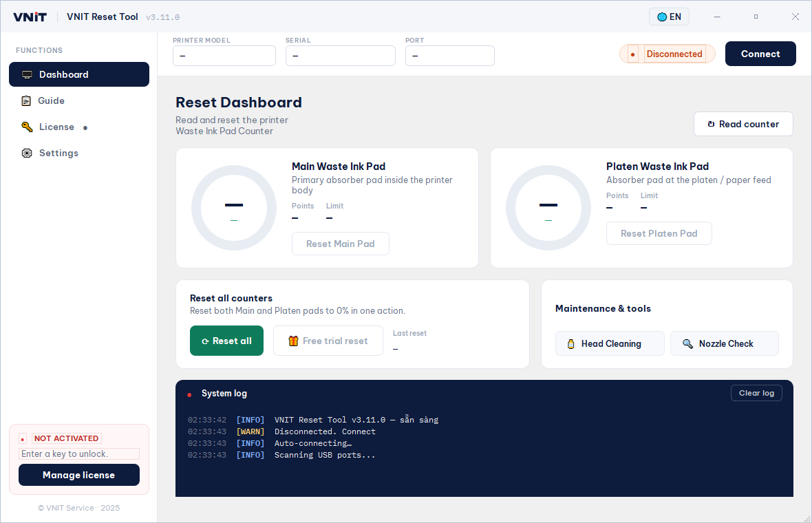Screen dimensions: 812x523
Task: Connect to the printer
Action: 760,54
